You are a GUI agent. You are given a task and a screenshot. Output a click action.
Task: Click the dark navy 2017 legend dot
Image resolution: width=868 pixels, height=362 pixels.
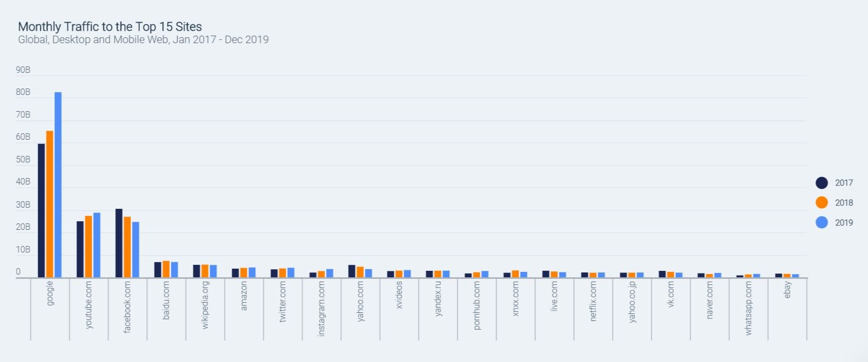822,183
